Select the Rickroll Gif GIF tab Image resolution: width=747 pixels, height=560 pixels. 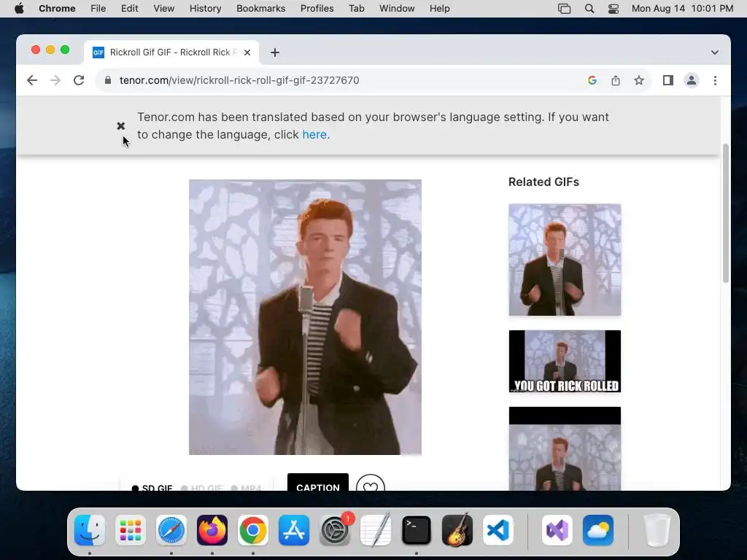click(x=171, y=52)
